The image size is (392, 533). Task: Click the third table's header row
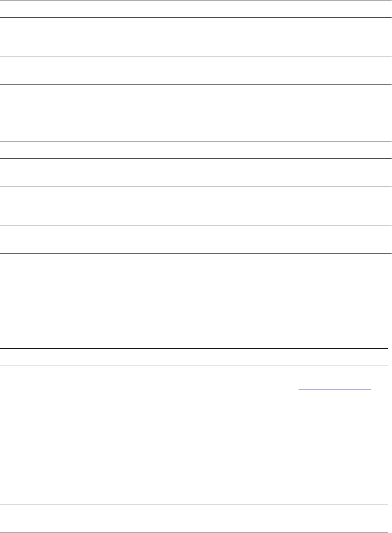pyautogui.click(x=194, y=357)
